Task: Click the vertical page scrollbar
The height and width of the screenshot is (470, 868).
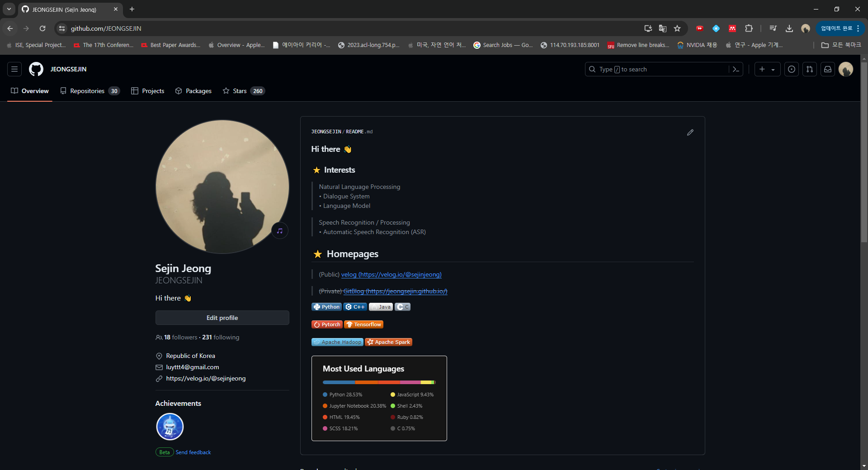Action: pyautogui.click(x=864, y=152)
